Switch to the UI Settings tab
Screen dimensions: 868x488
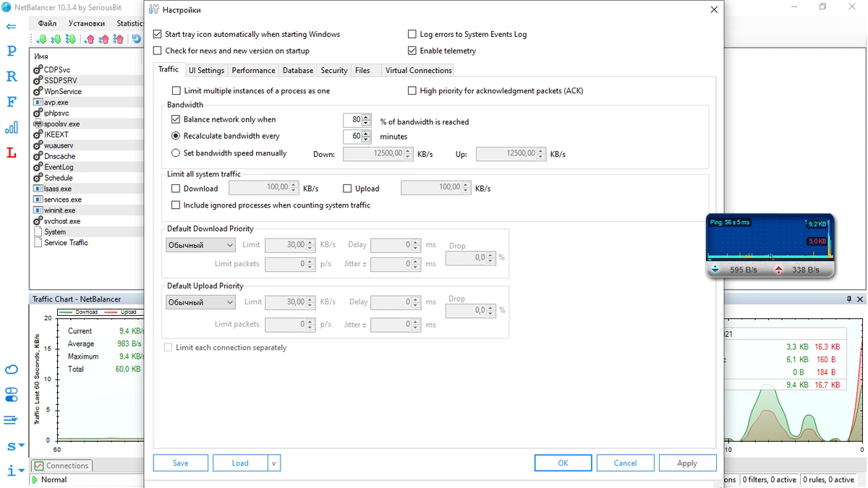[x=206, y=70]
